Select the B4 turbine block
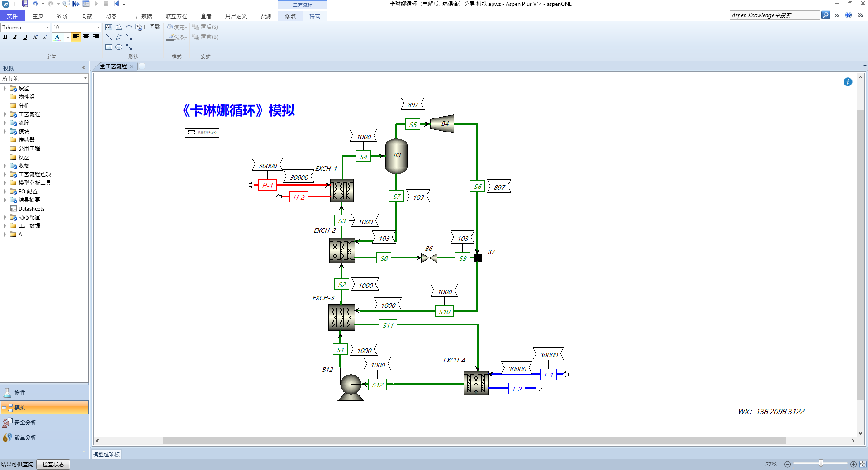868x470 pixels. click(442, 123)
